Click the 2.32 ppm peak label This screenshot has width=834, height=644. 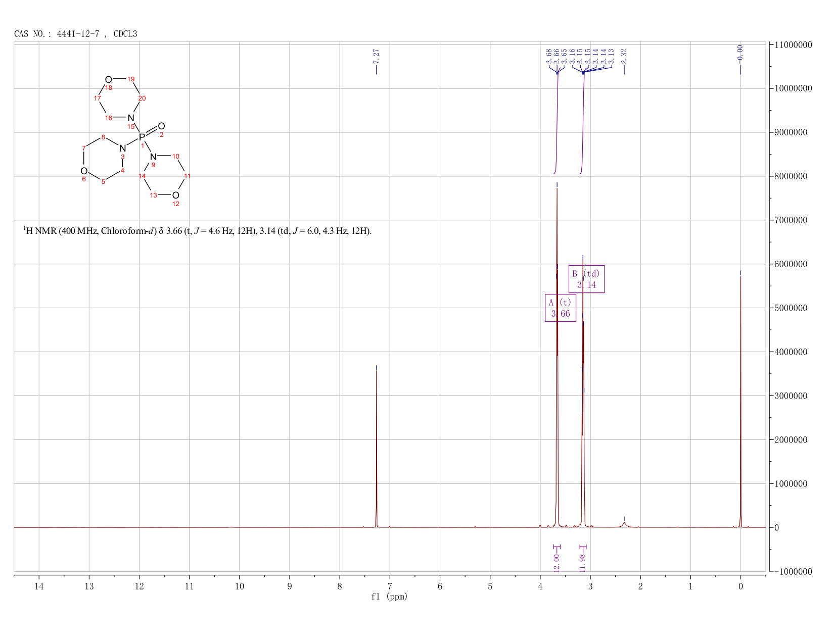624,57
